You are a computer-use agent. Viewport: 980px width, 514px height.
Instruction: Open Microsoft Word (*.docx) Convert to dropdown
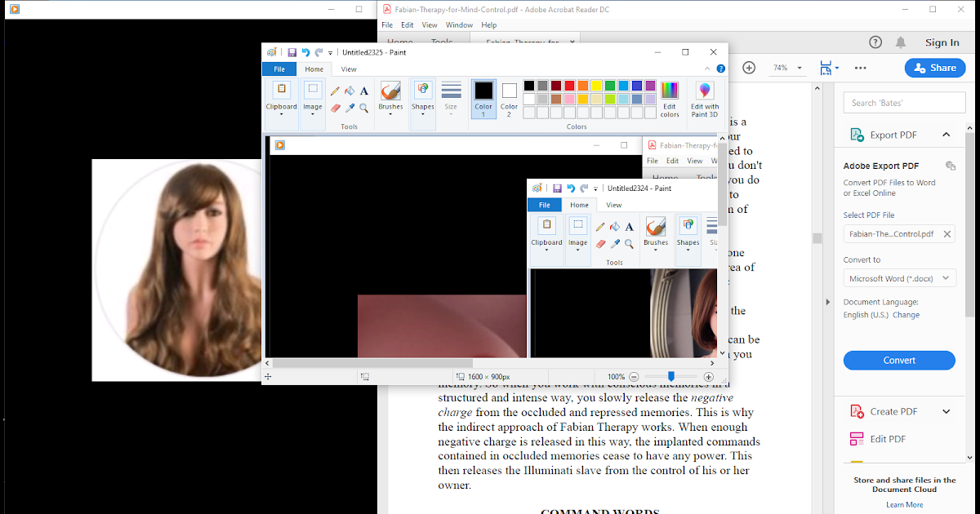[899, 278]
